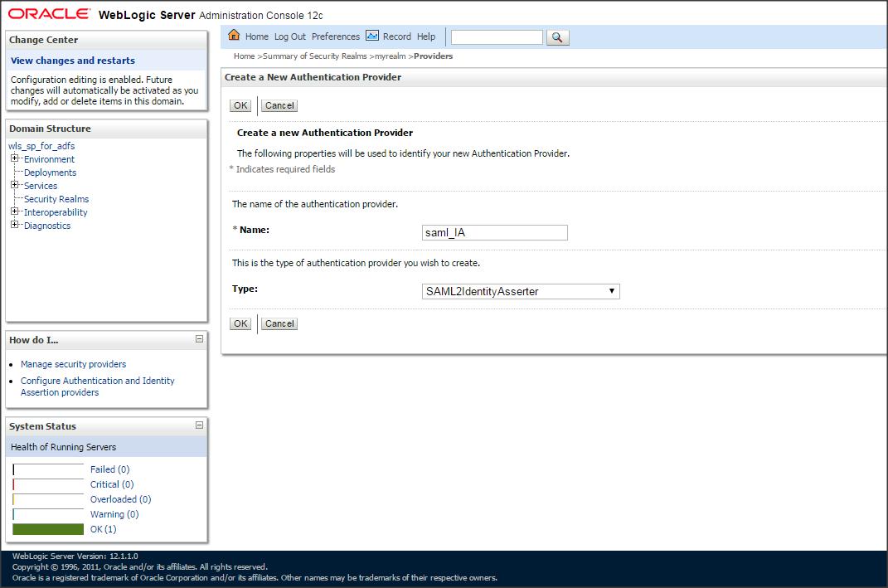Open Preferences in the toolbar
The image size is (888, 588).
pyautogui.click(x=335, y=36)
